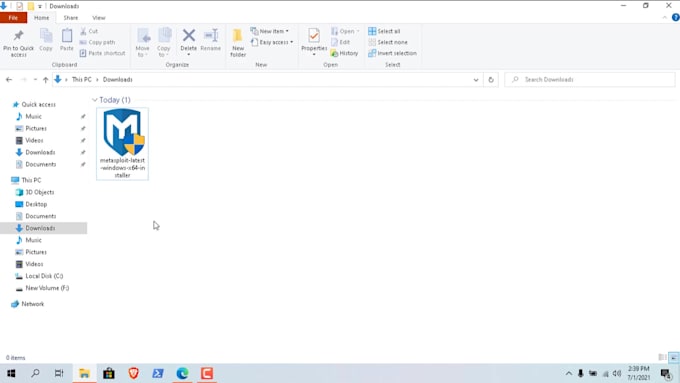Select pinned Music under Quick access
This screenshot has width=680, height=383.
click(x=33, y=117)
